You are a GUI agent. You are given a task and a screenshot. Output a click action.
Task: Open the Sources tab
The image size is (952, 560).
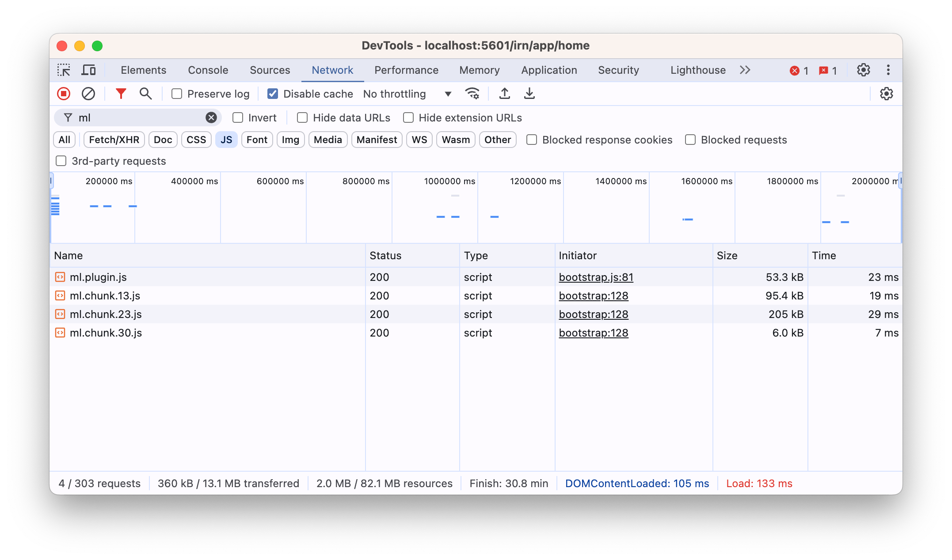point(270,70)
